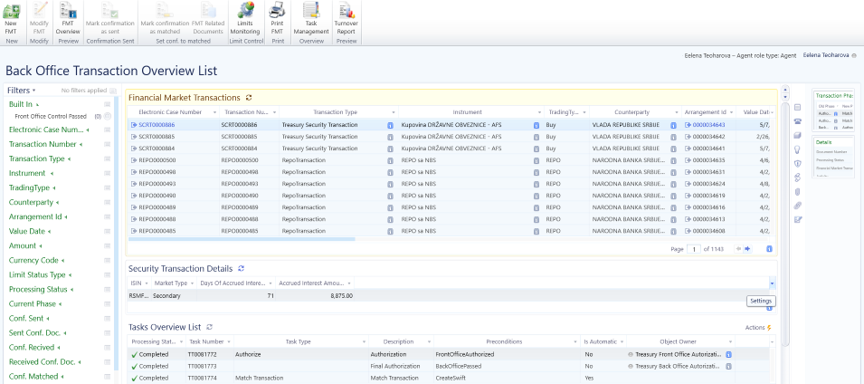The width and height of the screenshot is (864, 384).
Task: Click list icon beside Processing Status filter
Action: point(107,289)
